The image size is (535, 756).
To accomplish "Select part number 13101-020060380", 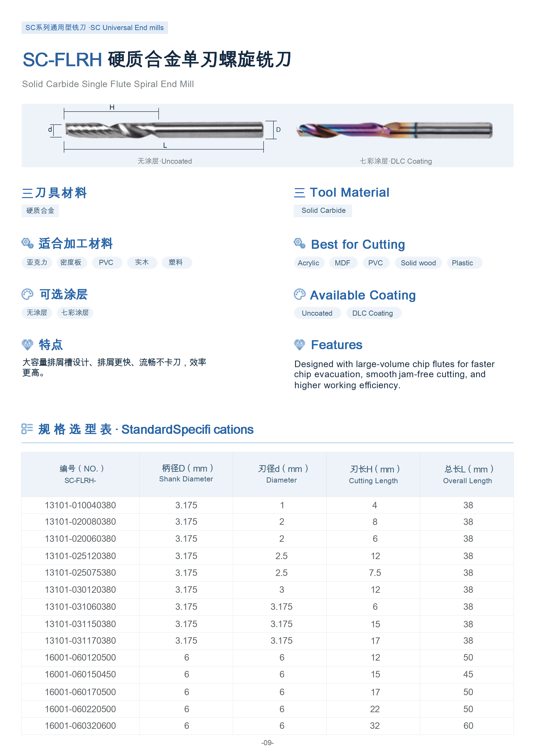I will point(80,539).
